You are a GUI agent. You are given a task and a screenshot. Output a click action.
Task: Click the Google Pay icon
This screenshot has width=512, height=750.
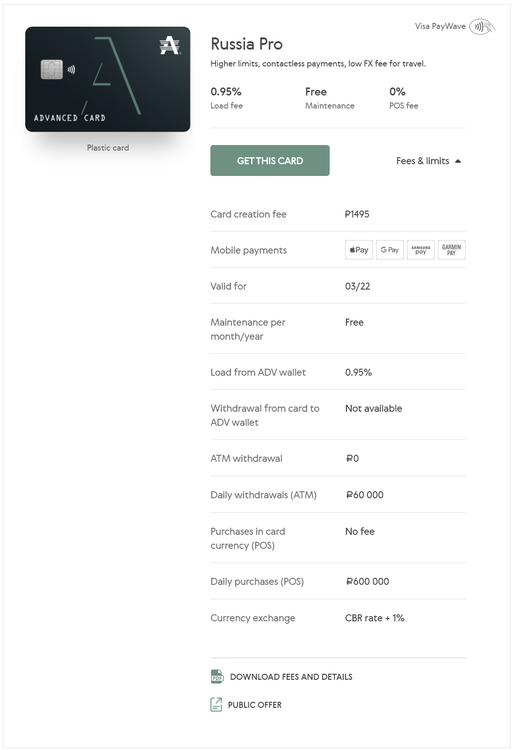[390, 250]
